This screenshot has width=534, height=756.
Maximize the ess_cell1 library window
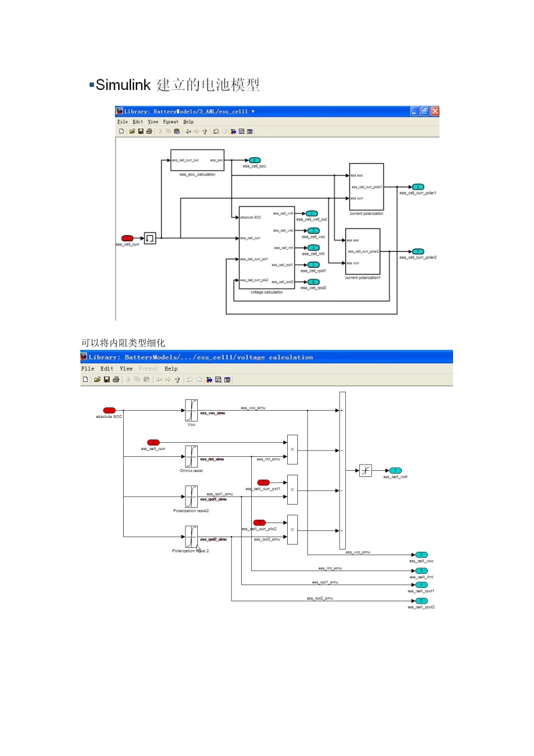pyautogui.click(x=425, y=111)
